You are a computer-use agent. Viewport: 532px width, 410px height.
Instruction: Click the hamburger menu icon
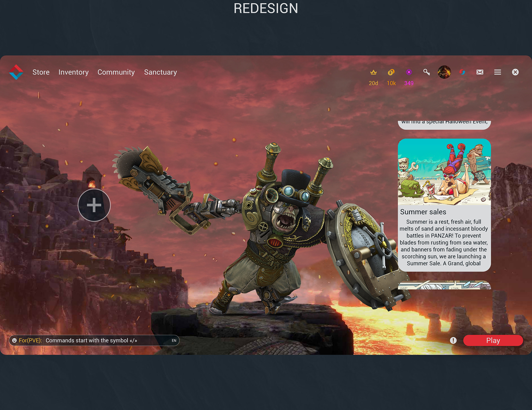click(498, 72)
